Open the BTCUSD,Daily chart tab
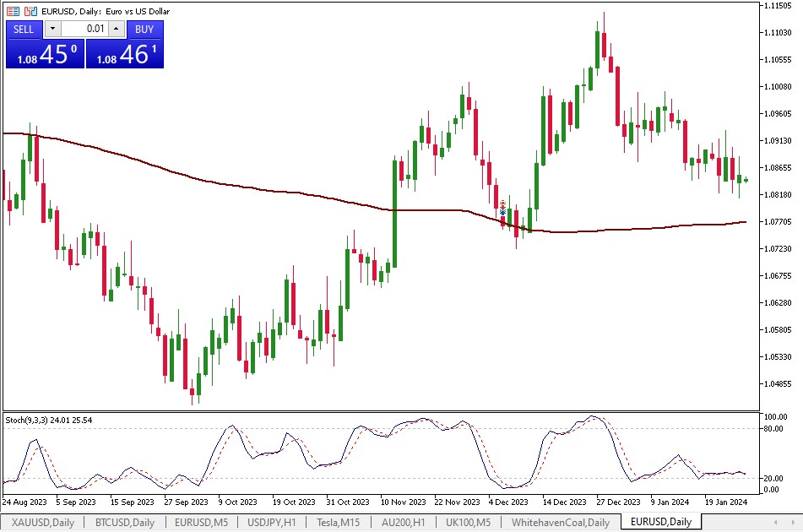Image resolution: width=803 pixels, height=532 pixels. point(124,523)
